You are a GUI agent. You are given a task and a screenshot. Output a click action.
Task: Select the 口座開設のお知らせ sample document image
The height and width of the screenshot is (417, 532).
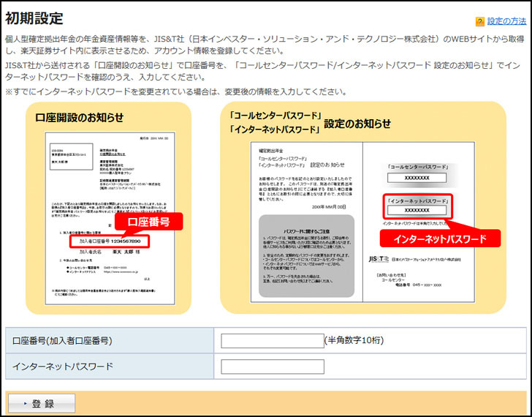(x=109, y=218)
